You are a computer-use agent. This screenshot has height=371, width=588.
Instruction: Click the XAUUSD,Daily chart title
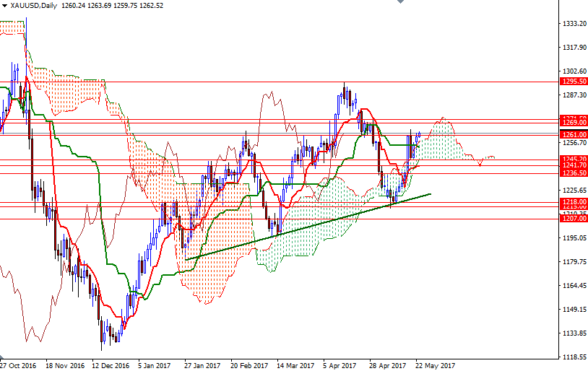point(34,6)
